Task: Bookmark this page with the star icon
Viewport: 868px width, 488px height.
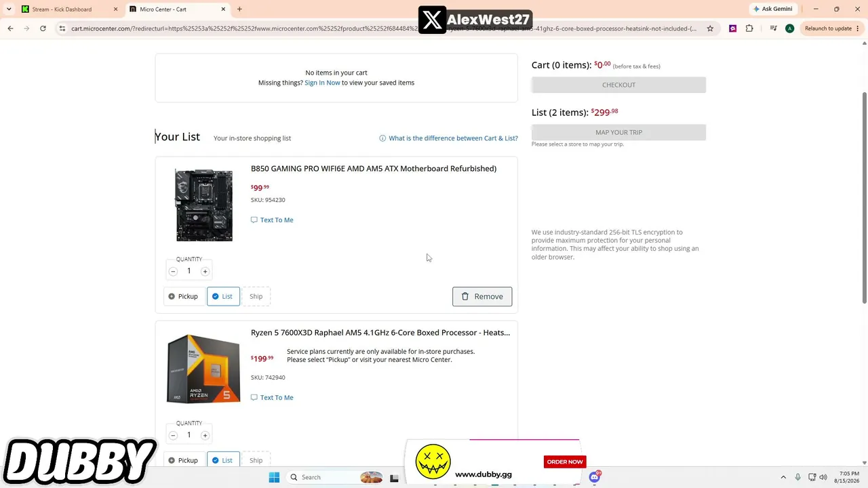Action: pos(710,28)
